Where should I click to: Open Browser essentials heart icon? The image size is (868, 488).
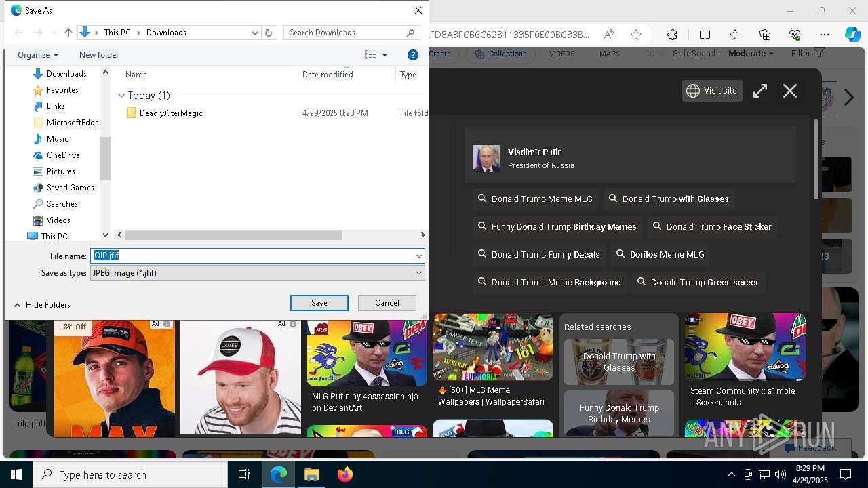(x=795, y=35)
